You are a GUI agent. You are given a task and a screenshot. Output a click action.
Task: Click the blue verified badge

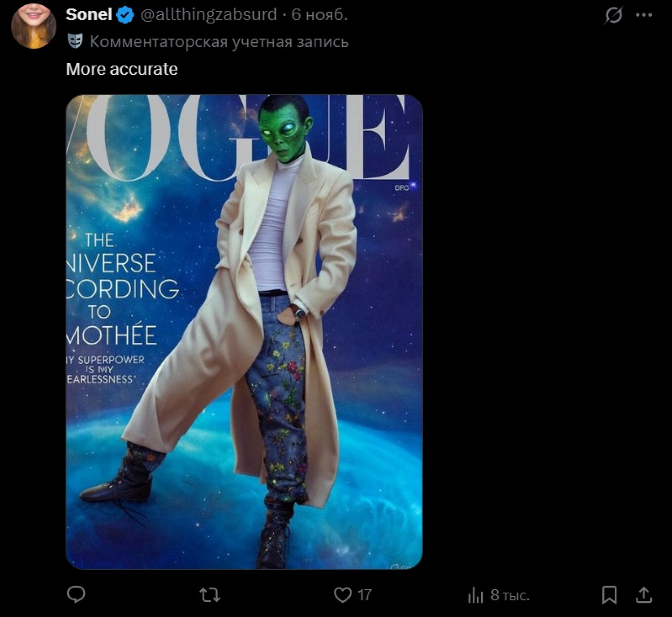[125, 15]
